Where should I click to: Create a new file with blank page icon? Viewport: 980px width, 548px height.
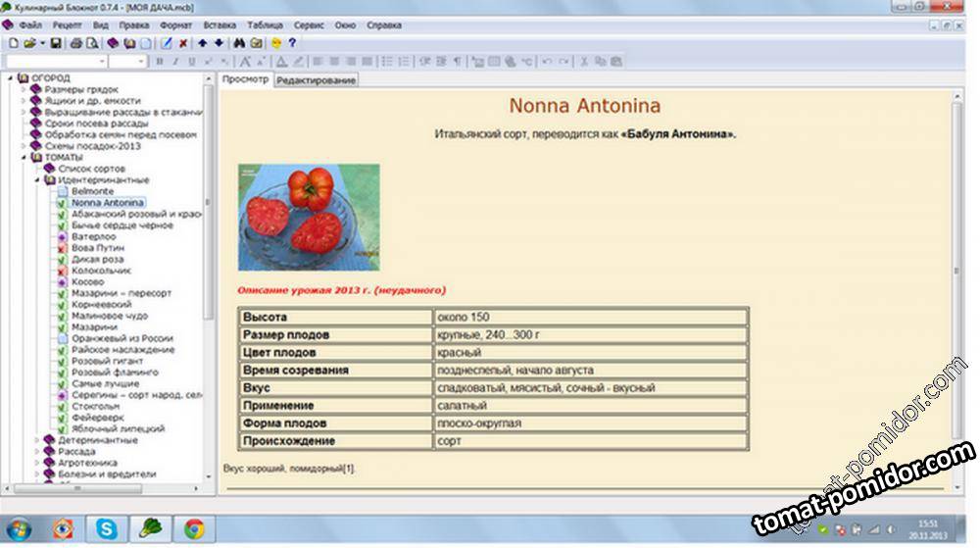coord(13,43)
